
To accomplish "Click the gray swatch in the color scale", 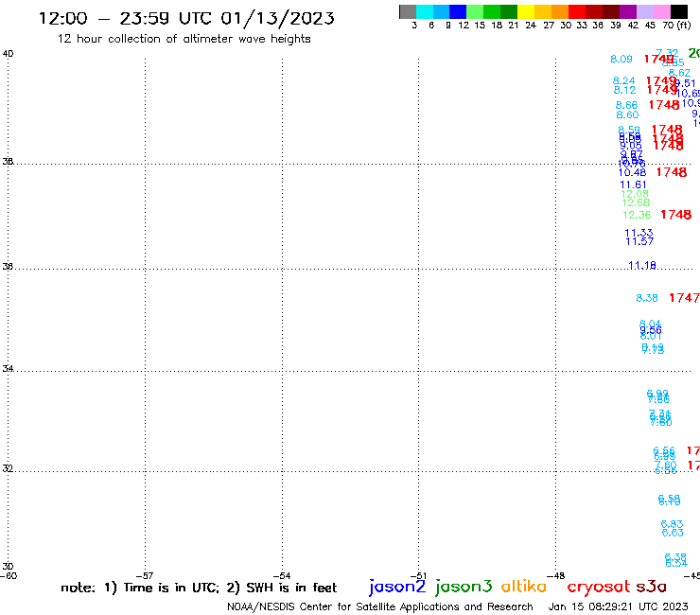I will (x=408, y=11).
